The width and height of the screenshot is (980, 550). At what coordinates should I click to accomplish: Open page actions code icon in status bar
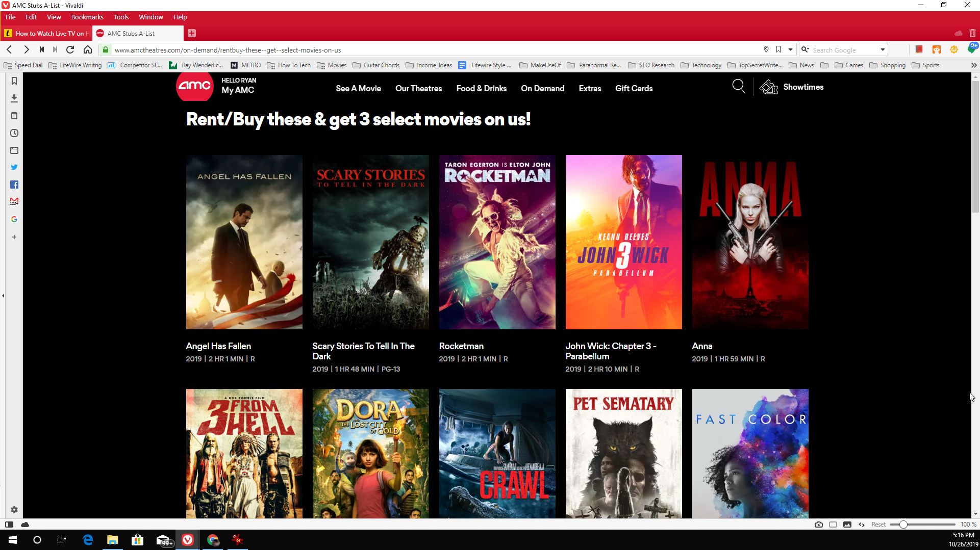click(862, 525)
